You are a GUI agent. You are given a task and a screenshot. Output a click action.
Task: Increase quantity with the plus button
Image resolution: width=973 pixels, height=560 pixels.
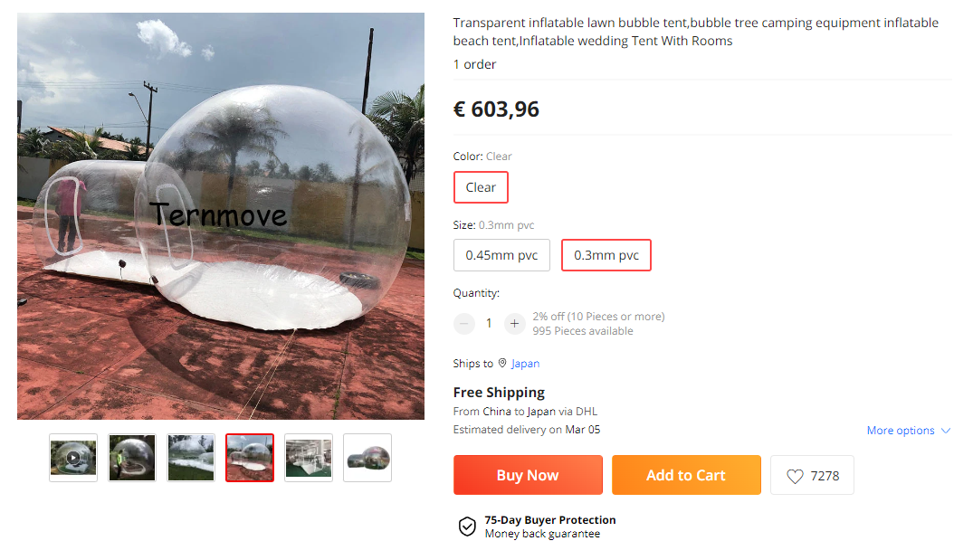click(x=514, y=323)
